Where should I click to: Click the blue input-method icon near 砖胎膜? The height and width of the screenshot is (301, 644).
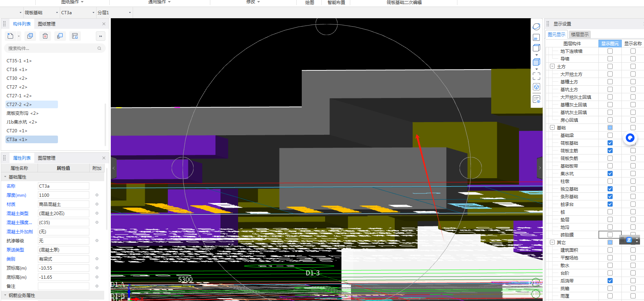(x=629, y=240)
